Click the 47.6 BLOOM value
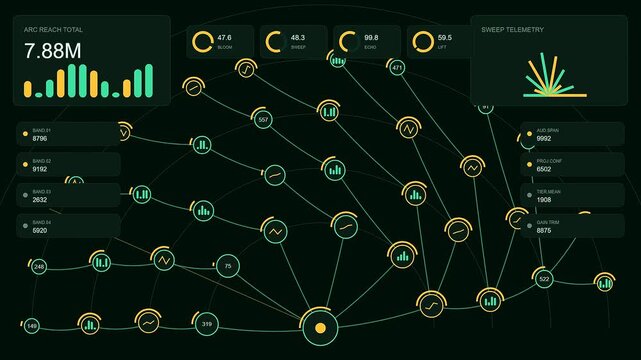The width and height of the screenshot is (641, 360). click(224, 38)
